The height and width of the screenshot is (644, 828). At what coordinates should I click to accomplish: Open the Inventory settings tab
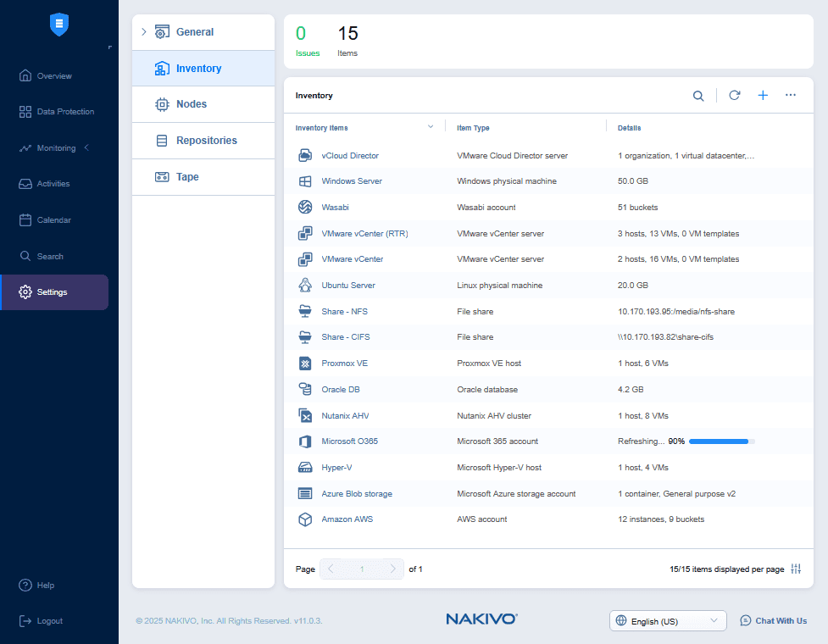(203, 69)
